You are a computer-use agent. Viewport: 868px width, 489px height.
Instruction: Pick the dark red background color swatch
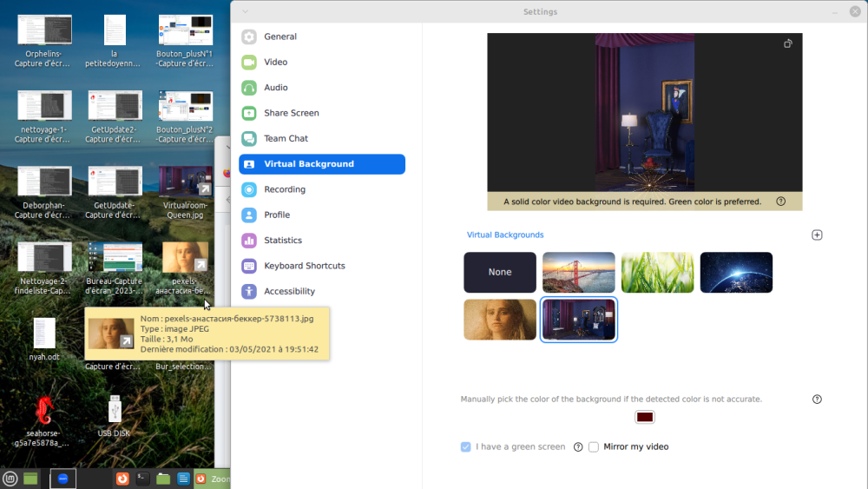pos(644,418)
